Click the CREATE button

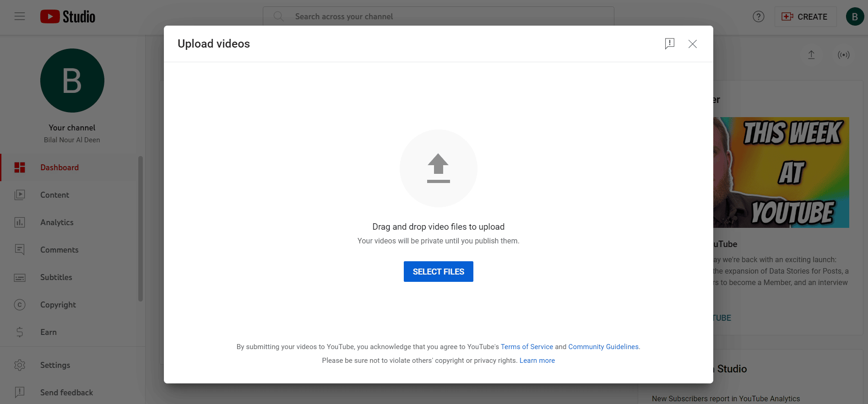[x=805, y=16]
